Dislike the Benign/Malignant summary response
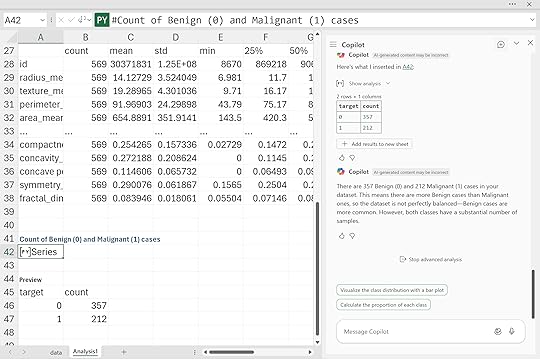The height and width of the screenshot is (360, 540). (352, 236)
